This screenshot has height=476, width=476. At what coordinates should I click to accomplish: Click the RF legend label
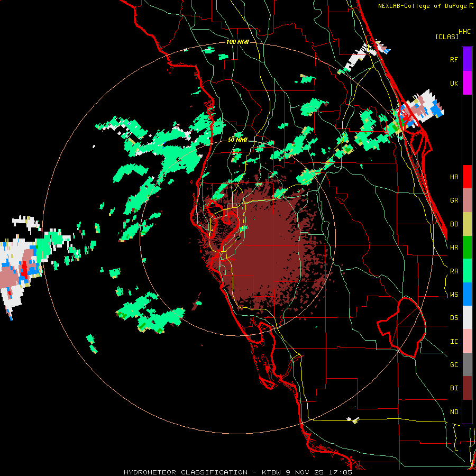click(454, 60)
